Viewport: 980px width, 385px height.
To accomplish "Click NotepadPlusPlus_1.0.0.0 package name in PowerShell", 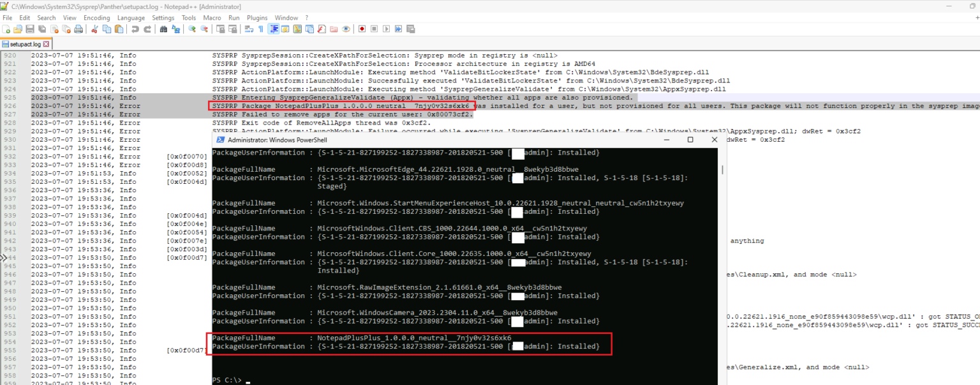I will coord(414,338).
